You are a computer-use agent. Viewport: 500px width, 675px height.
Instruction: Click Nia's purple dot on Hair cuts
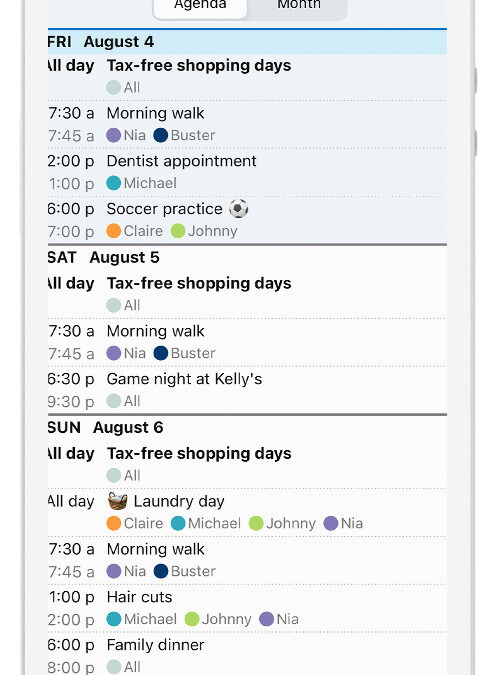tap(267, 619)
